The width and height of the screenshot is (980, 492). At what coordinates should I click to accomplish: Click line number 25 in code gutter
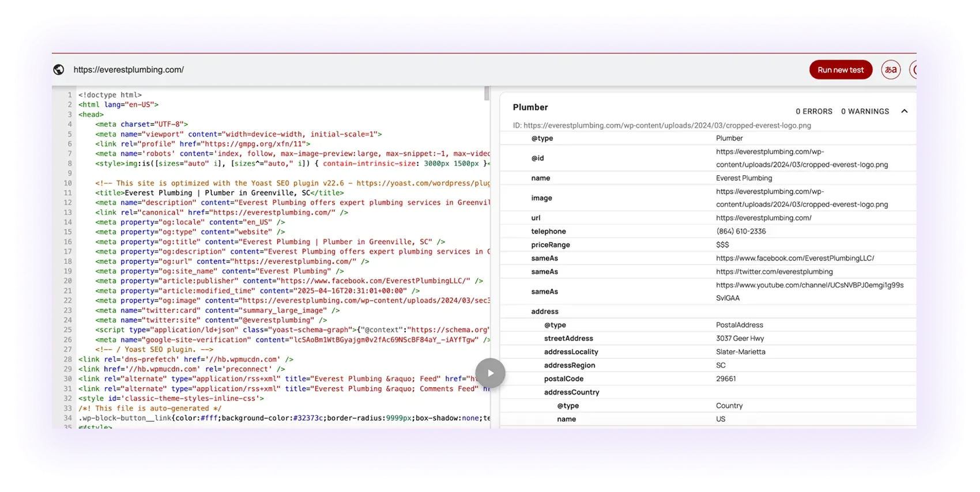pyautogui.click(x=67, y=330)
